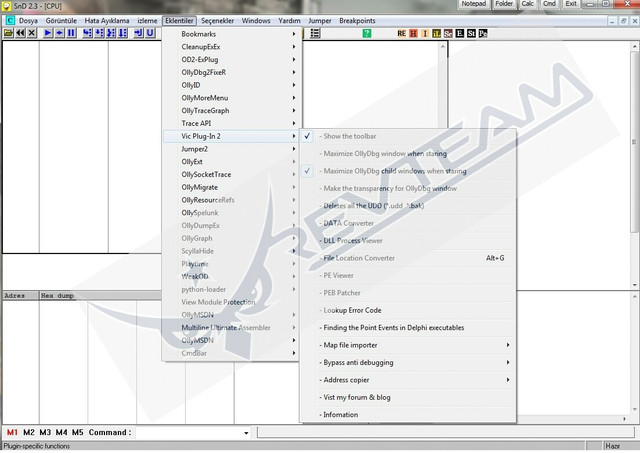This screenshot has width=640, height=453.
Task: Click the Restart program rewind icon
Action: tap(20, 33)
